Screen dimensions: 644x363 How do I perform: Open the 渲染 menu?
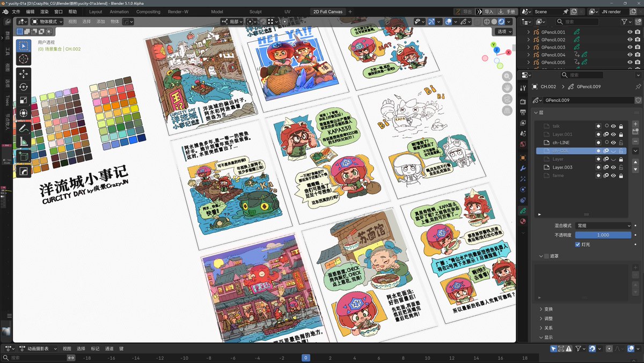point(44,11)
